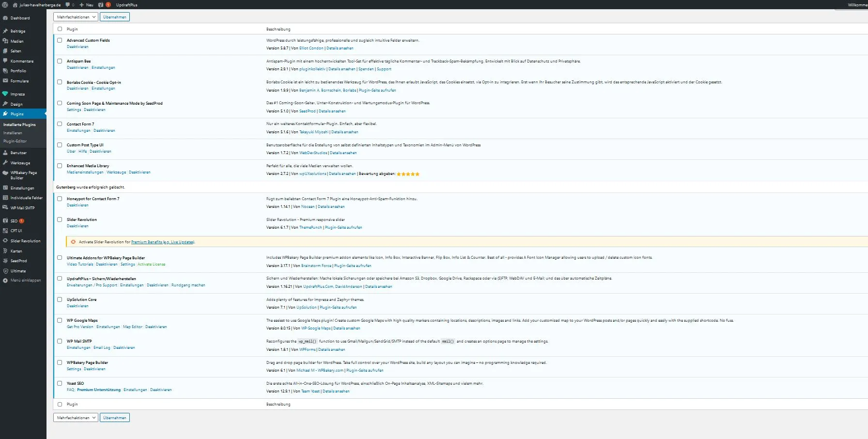This screenshot has width=868, height=439.
Task: Open the Einstellungen sidebar icon
Action: tap(5, 188)
